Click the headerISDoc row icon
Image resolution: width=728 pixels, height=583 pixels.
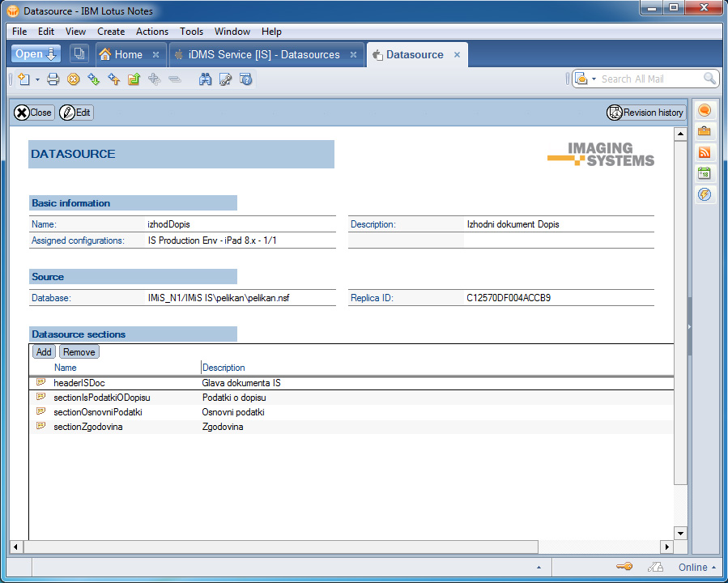tap(40, 382)
